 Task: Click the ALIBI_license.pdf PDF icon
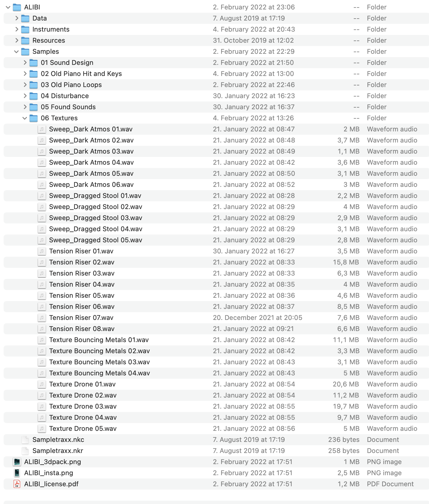pyautogui.click(x=17, y=484)
